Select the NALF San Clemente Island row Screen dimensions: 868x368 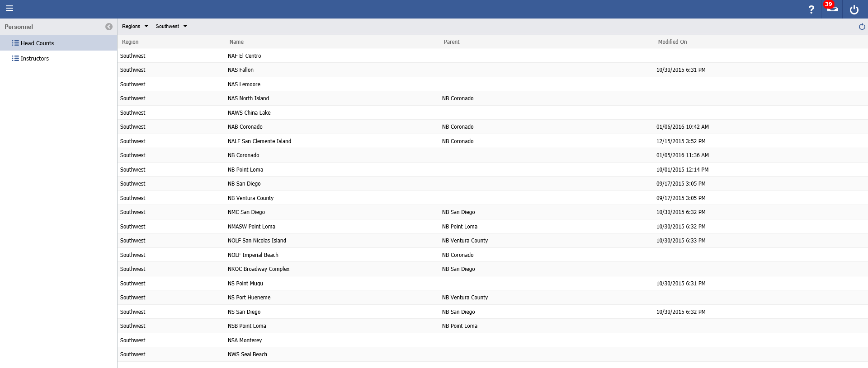(x=259, y=141)
